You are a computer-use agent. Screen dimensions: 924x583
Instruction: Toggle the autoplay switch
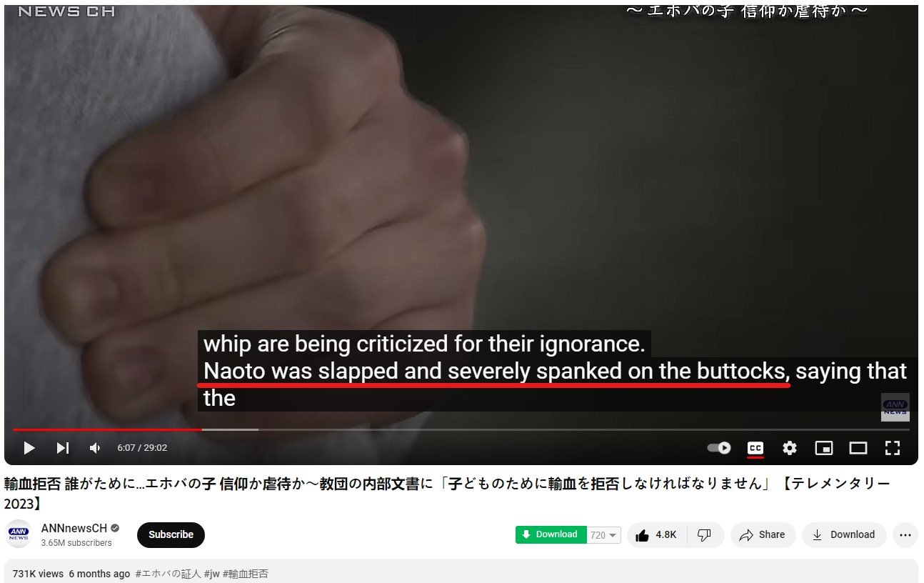point(719,448)
